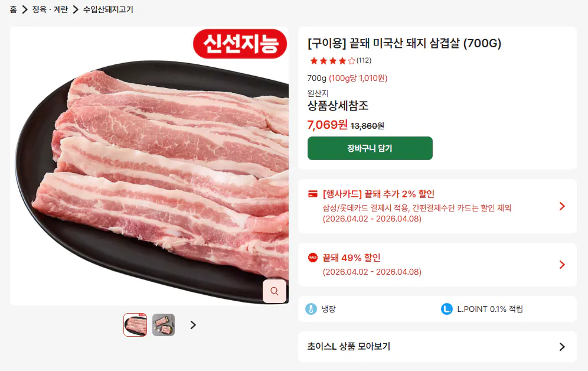Click the red card icon beside 행사카드 할인
Image resolution: width=588 pixels, height=371 pixels.
pyautogui.click(x=313, y=193)
